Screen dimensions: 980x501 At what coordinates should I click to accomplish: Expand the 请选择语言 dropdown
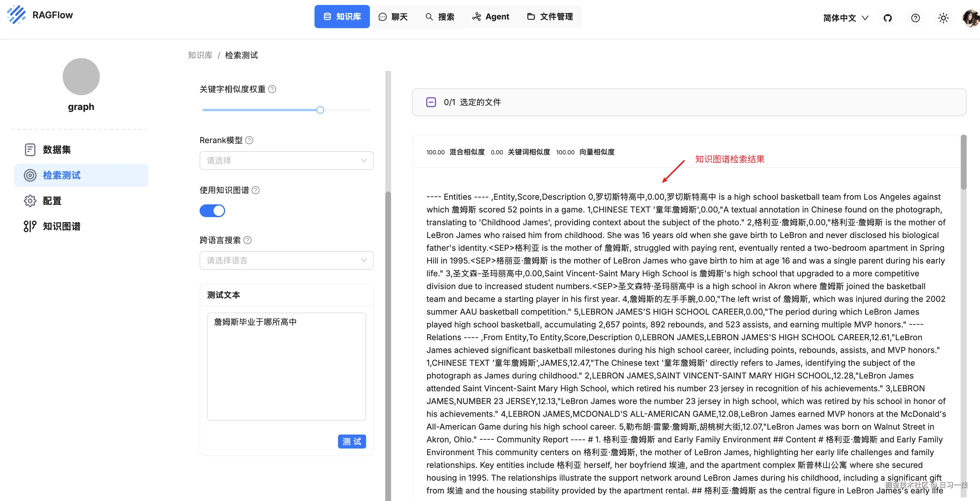point(286,260)
